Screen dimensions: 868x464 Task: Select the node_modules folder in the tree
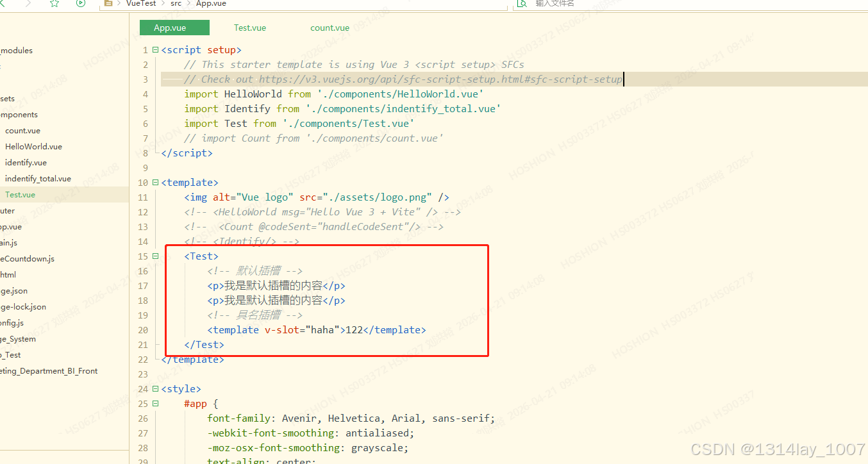tap(17, 51)
